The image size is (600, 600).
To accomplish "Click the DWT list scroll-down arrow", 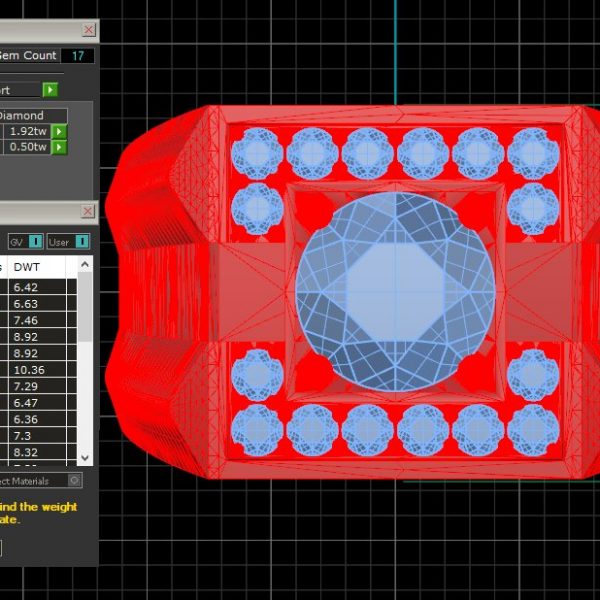I will pyautogui.click(x=85, y=458).
